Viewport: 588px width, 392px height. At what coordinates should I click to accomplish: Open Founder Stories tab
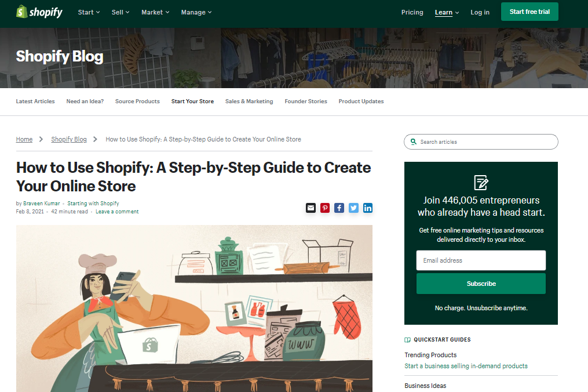coord(306,101)
